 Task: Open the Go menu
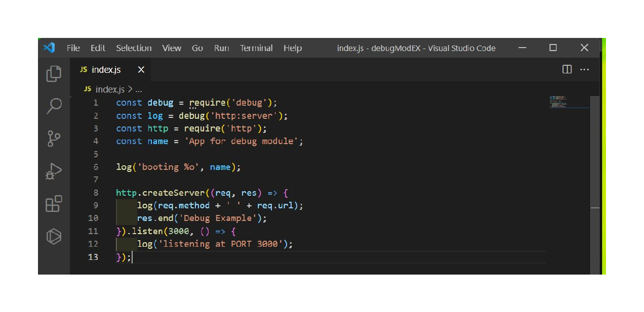[x=197, y=48]
